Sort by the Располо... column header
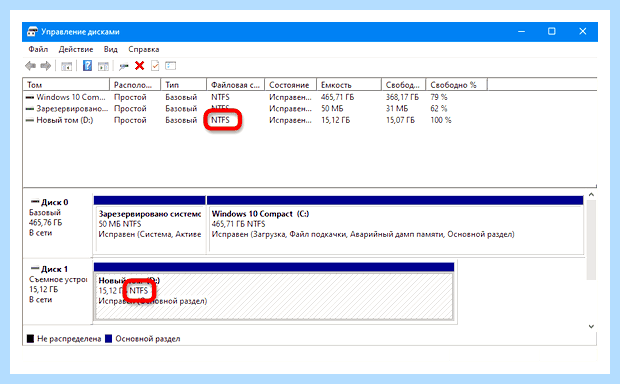This screenshot has width=620, height=384. (135, 85)
